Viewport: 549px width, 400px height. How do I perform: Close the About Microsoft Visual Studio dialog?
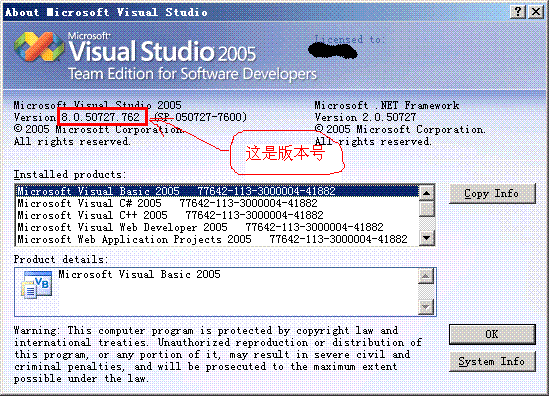pyautogui.click(x=536, y=12)
